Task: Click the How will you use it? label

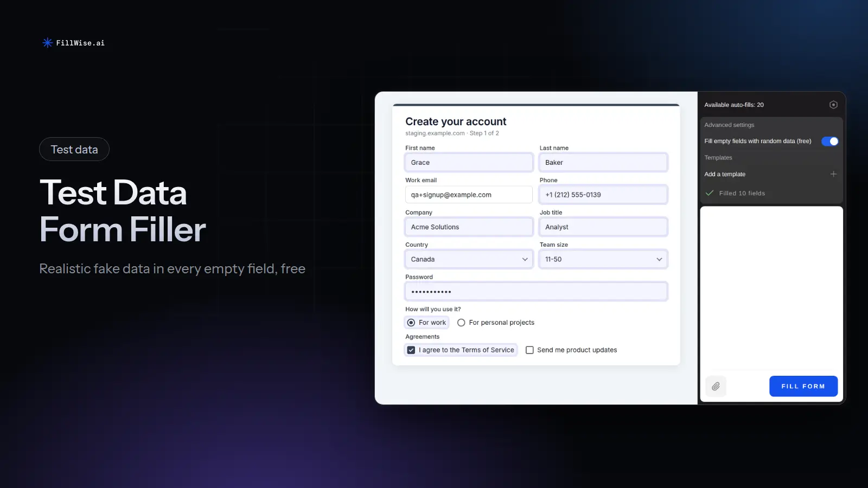Action: tap(433, 309)
